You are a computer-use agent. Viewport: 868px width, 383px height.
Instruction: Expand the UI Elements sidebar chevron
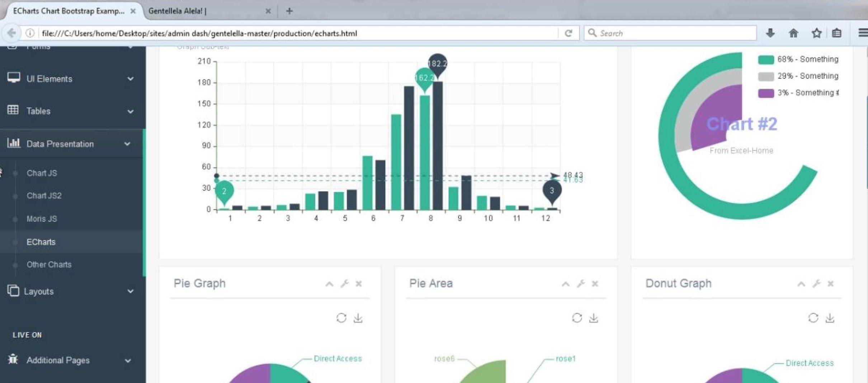(131, 79)
